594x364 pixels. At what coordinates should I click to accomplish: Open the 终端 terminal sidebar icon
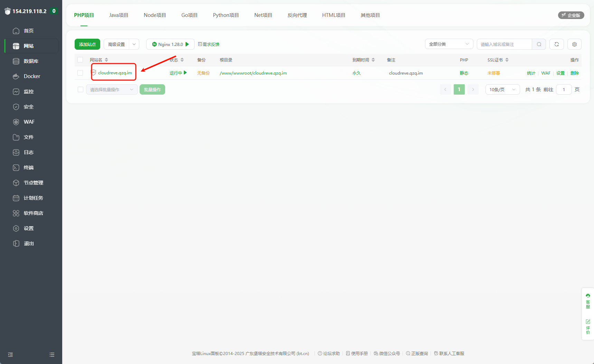pyautogui.click(x=16, y=167)
